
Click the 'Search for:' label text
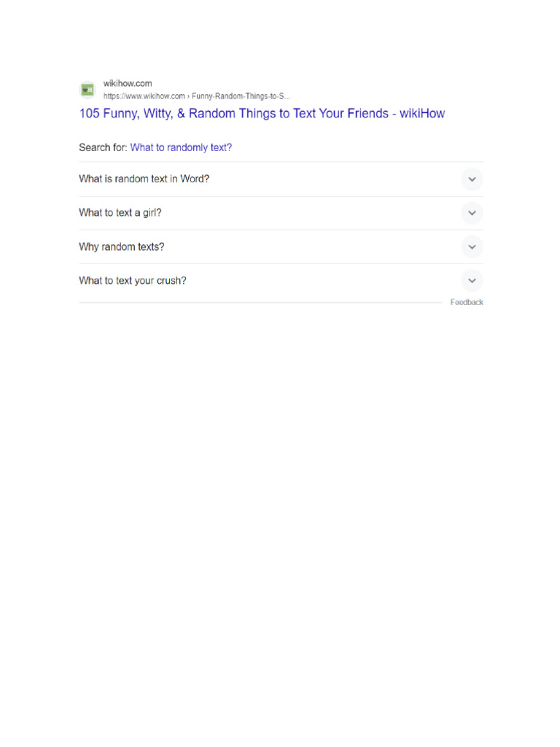[103, 147]
